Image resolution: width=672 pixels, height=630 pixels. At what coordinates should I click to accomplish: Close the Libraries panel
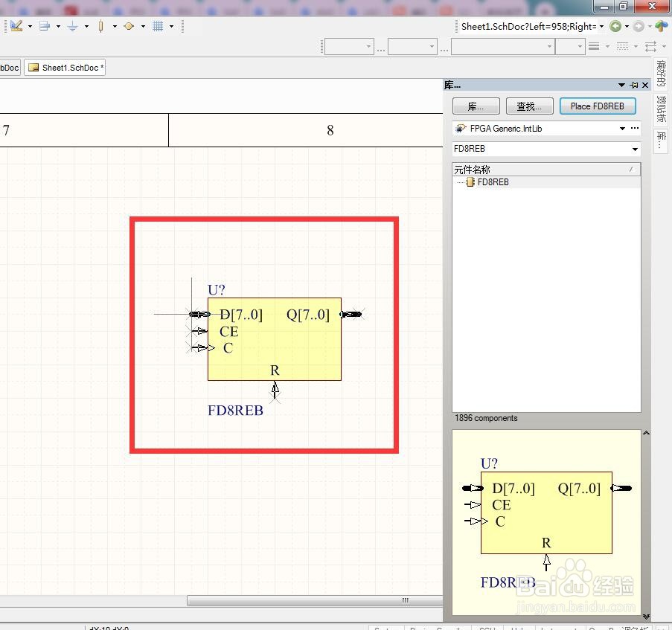tap(645, 86)
